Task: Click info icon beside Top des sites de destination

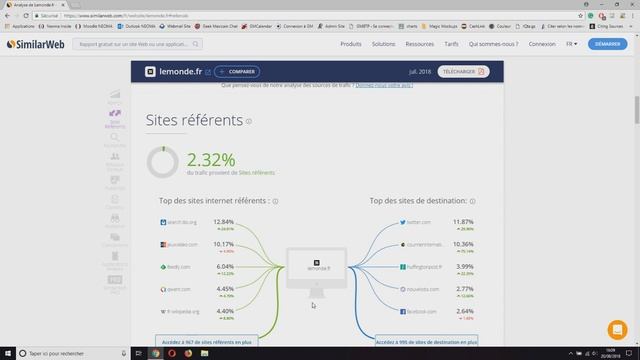Action: (x=472, y=201)
